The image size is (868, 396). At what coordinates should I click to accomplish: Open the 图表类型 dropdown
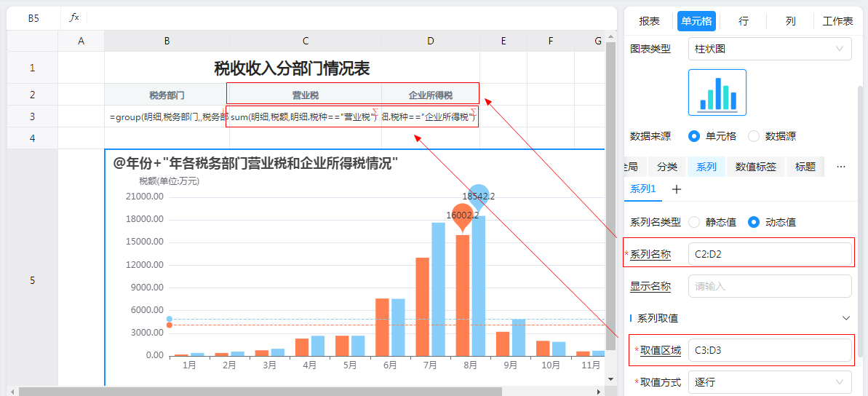click(x=769, y=49)
